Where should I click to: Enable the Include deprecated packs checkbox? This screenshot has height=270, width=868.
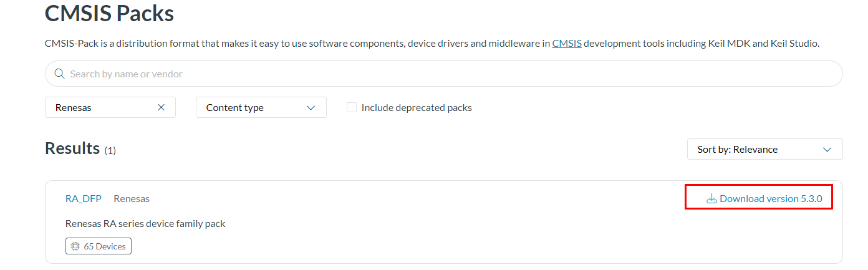352,107
